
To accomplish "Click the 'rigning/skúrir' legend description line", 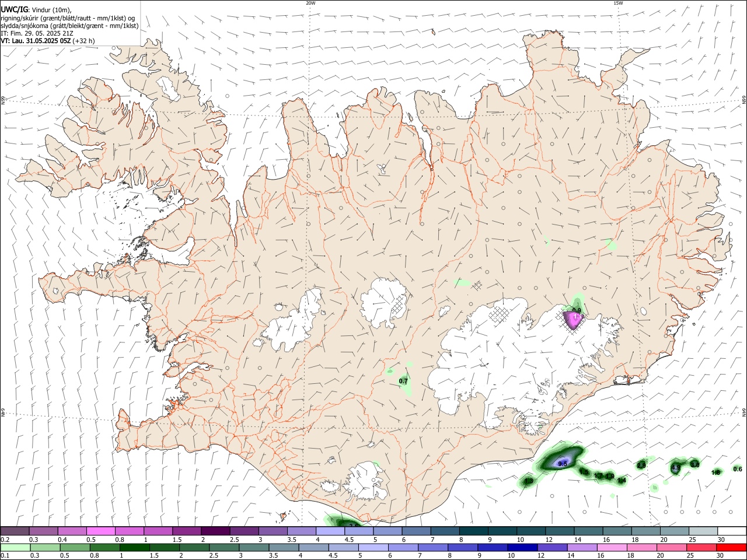I will pyautogui.click(x=68, y=18).
